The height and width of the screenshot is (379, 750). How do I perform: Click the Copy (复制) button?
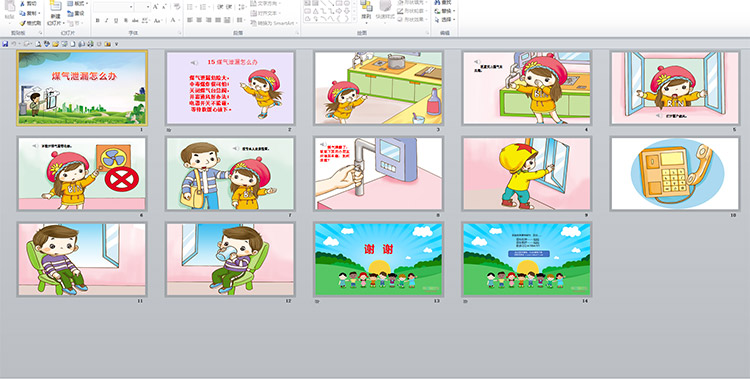click(30, 13)
